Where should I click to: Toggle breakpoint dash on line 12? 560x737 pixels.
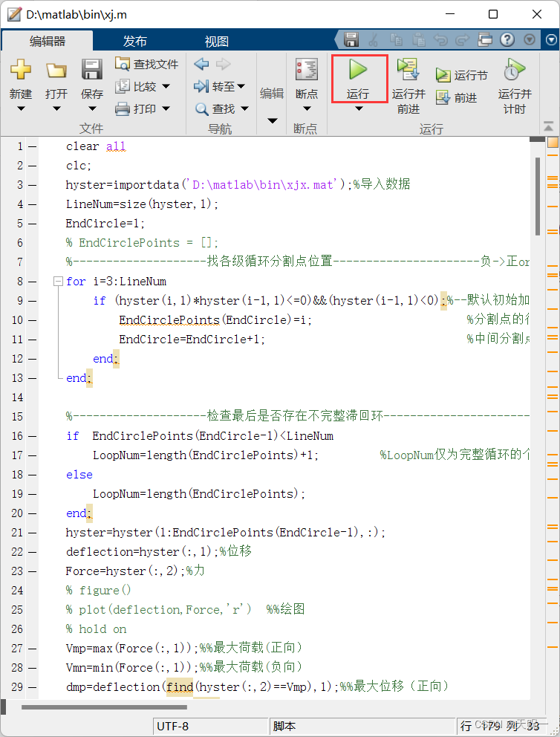(x=32, y=359)
